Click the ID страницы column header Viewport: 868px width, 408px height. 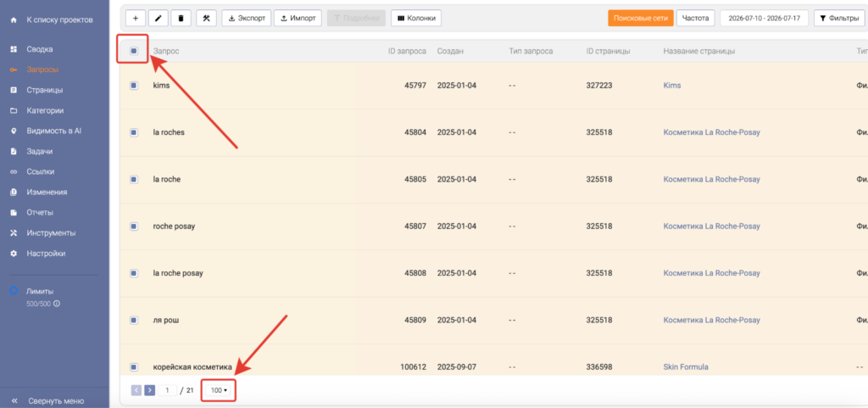tap(608, 51)
